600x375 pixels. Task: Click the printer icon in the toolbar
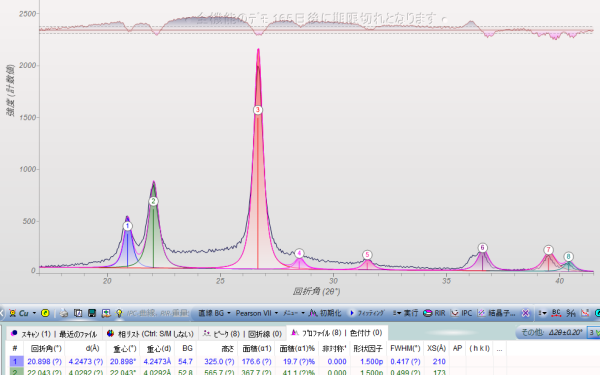64,313
